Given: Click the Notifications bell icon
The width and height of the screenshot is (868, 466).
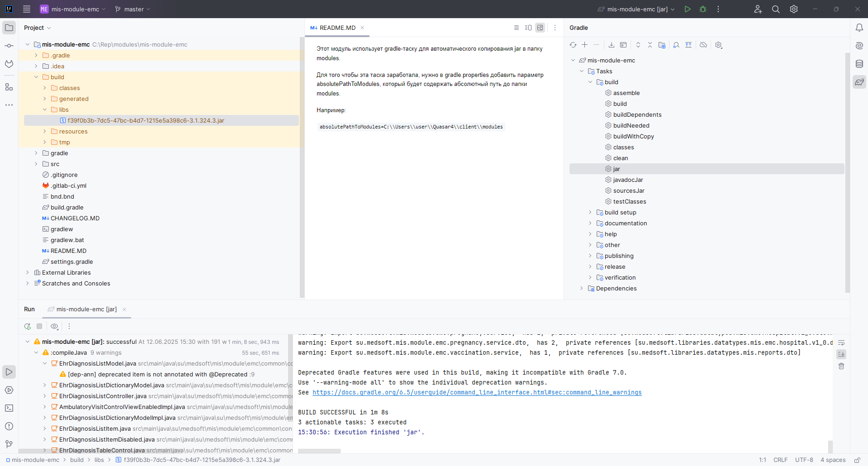Looking at the screenshot, I should click(x=859, y=28).
